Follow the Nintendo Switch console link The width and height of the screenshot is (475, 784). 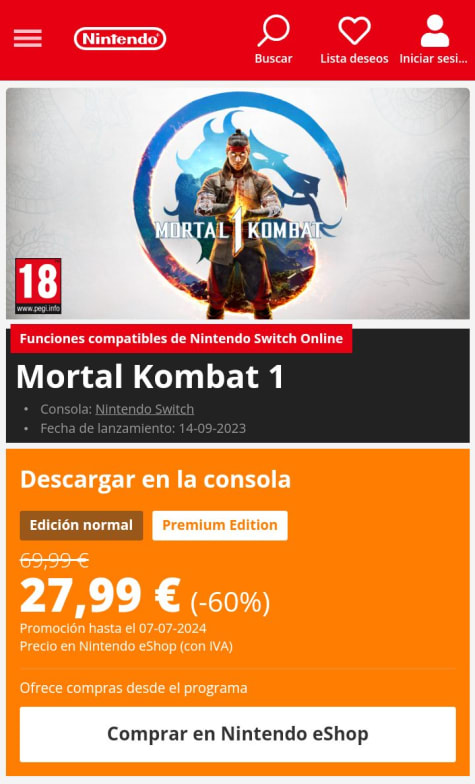click(x=144, y=409)
